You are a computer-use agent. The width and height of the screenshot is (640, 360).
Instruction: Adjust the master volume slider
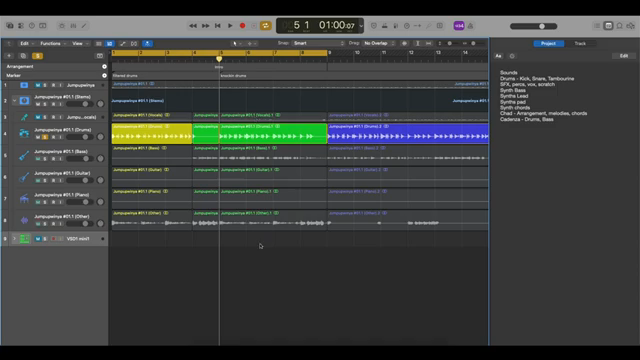point(533,26)
